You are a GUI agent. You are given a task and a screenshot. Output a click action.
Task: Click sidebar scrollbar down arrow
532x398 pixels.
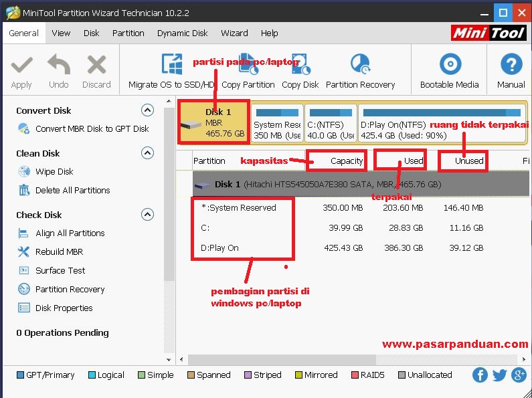(169, 360)
